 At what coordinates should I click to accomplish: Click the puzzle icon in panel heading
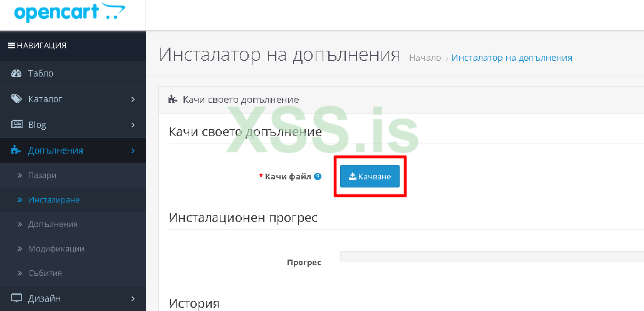click(x=172, y=100)
